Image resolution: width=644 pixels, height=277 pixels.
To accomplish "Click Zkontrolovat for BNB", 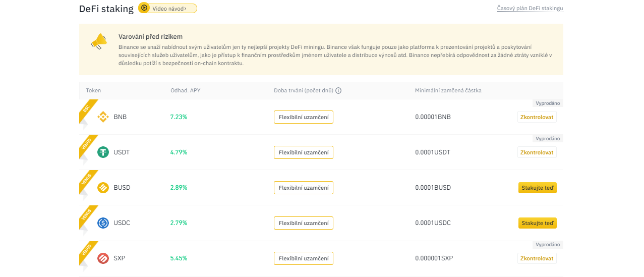I will click(537, 117).
